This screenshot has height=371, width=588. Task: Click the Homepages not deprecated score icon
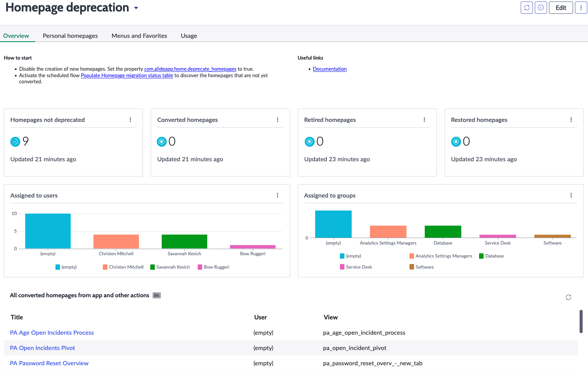[x=15, y=142]
